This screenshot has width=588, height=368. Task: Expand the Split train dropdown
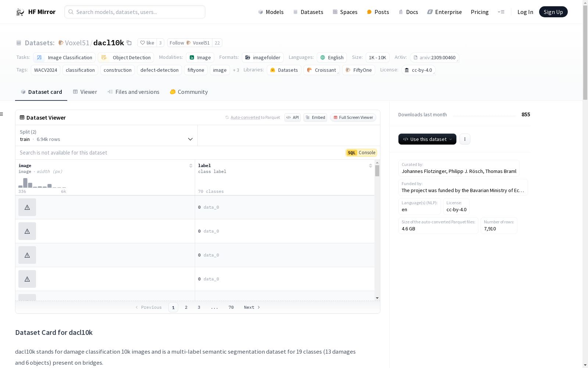pyautogui.click(x=106, y=135)
